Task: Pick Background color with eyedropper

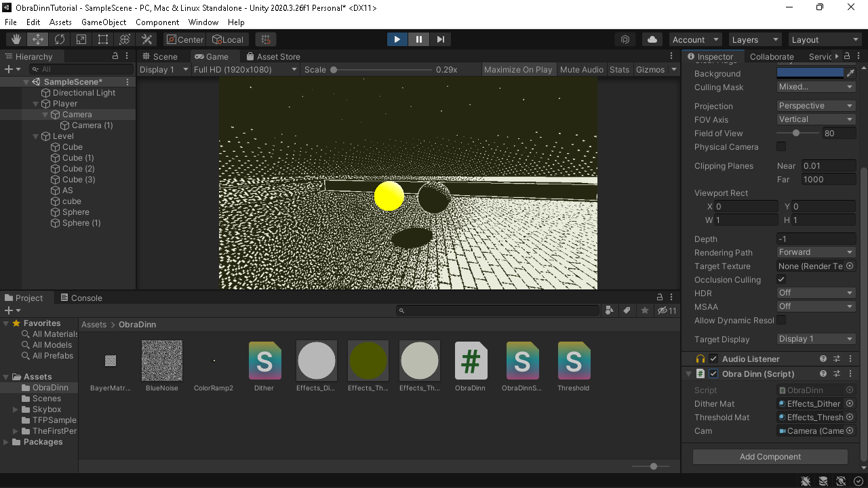Action: [850, 73]
